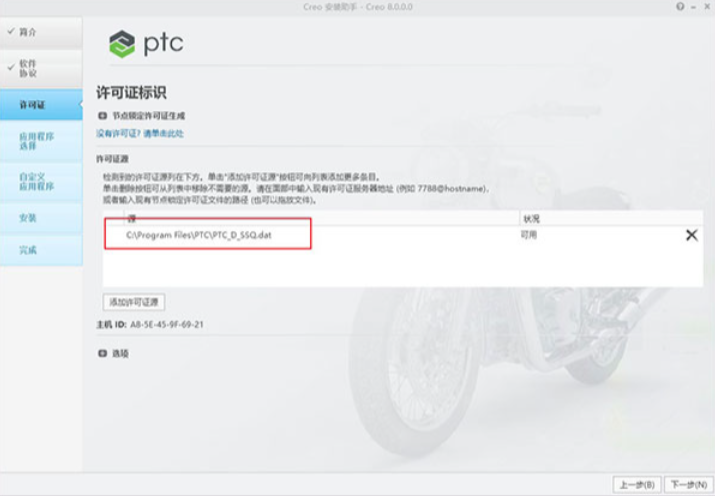Click the 许可证标识 heading
The image size is (715, 496).
coord(131,93)
